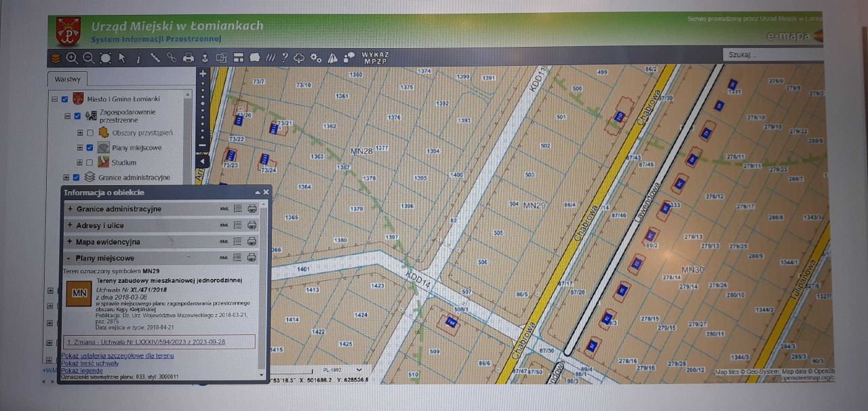
Task: Click the panel layout toolbar icon
Action: [x=238, y=58]
